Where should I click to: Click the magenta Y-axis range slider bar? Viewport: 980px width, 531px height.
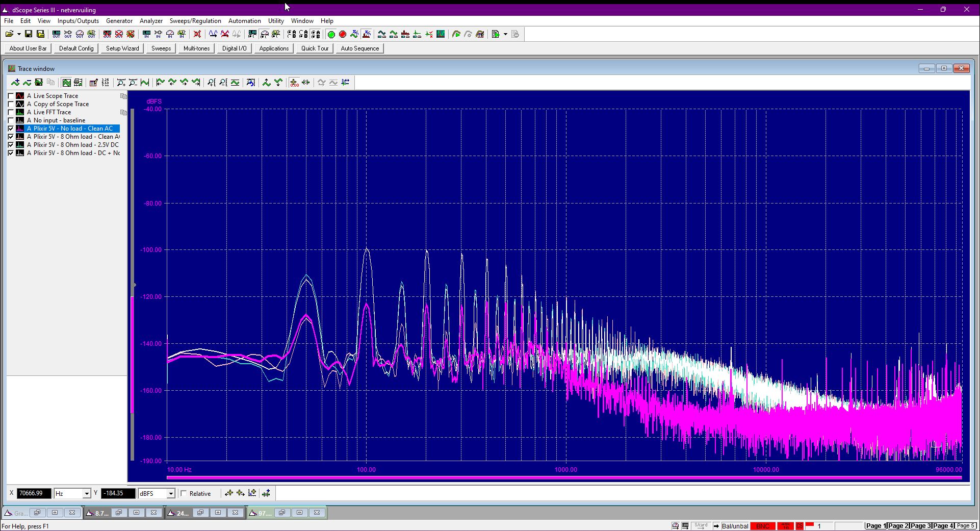[133, 355]
